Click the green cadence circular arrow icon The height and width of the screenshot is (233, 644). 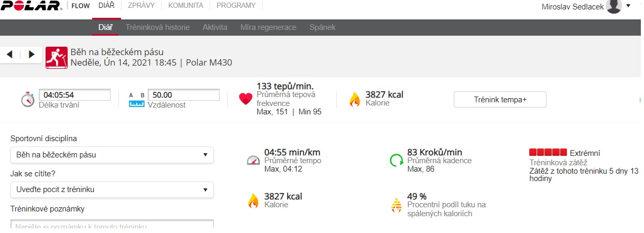[396, 160]
